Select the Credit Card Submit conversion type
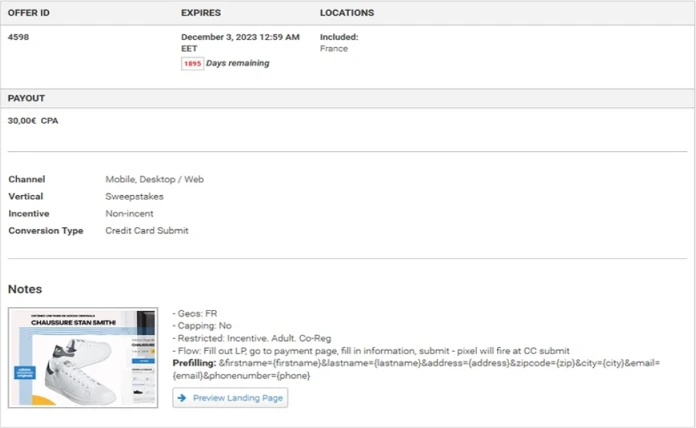The width and height of the screenshot is (696, 428). pos(147,230)
